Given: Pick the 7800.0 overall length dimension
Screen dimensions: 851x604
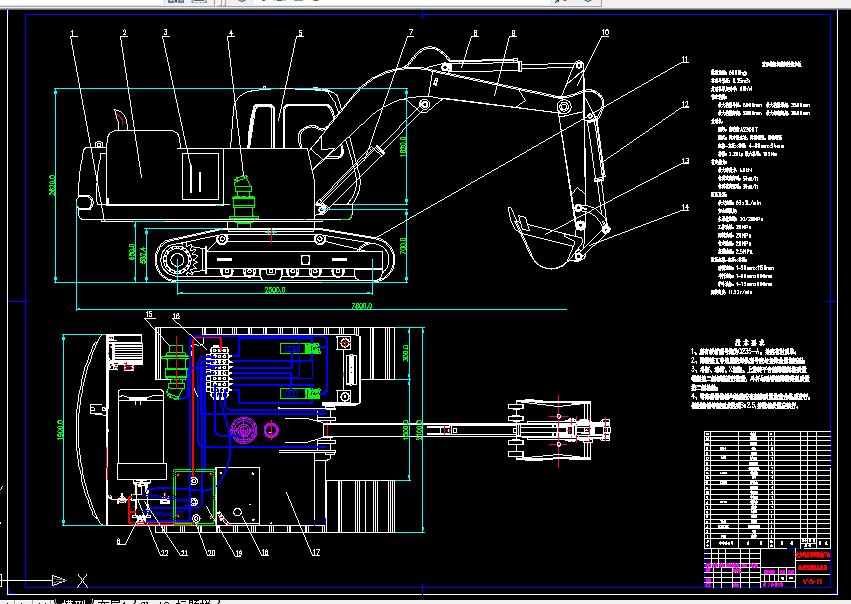Looking at the screenshot, I should (362, 306).
